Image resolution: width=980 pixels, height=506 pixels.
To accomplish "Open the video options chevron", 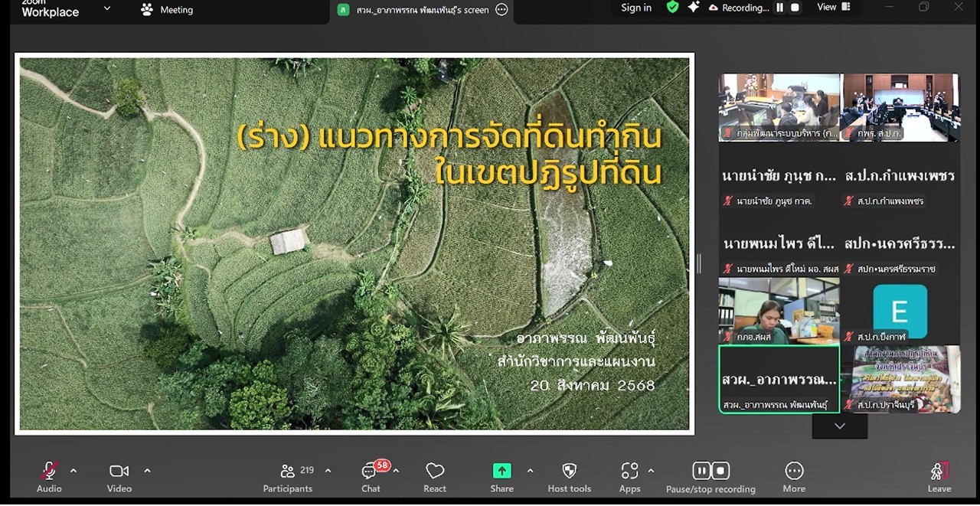I will [147, 471].
